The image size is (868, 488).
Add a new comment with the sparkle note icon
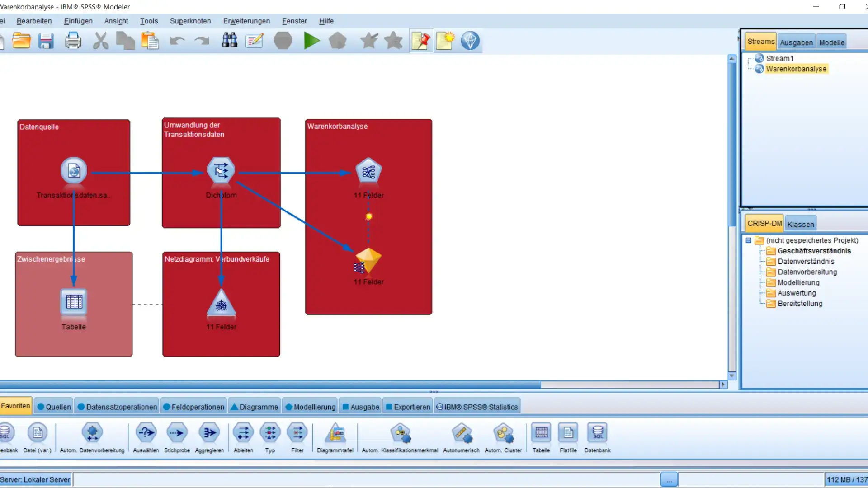(445, 41)
